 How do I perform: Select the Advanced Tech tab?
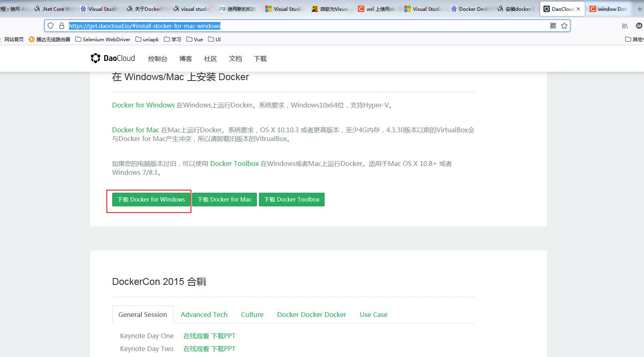coord(204,315)
